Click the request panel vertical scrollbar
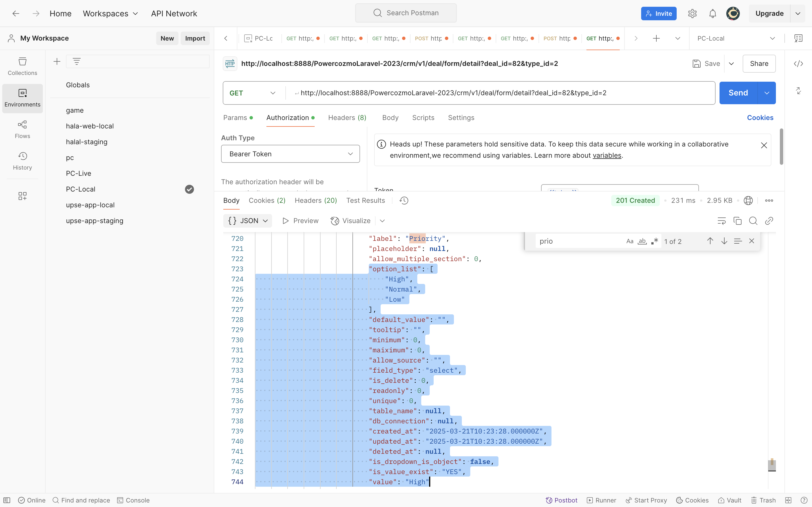The width and height of the screenshot is (812, 507). [782, 146]
